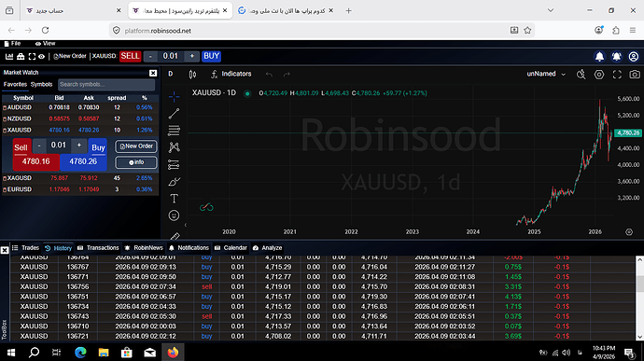Click the undo arrow on chart toolbar
The height and width of the screenshot is (361, 644).
269,75
